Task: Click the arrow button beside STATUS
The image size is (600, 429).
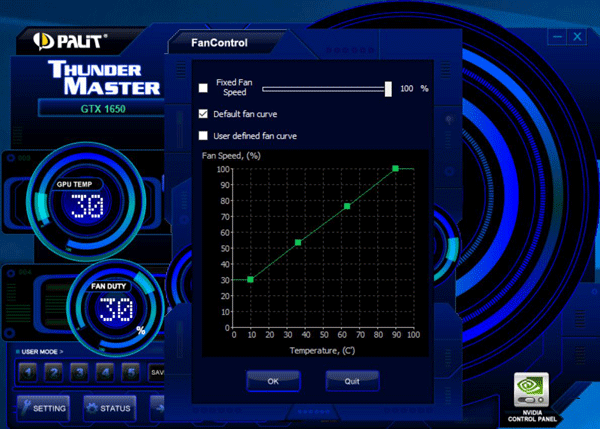Action: 158,408
